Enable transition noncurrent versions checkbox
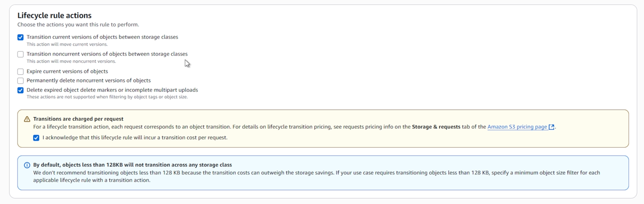The image size is (644, 204). tap(20, 54)
